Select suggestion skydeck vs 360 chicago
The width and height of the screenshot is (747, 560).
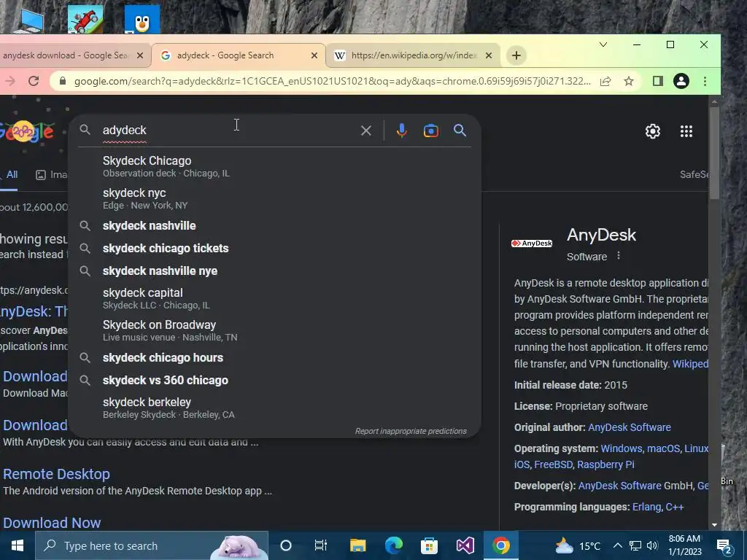pyautogui.click(x=274, y=380)
